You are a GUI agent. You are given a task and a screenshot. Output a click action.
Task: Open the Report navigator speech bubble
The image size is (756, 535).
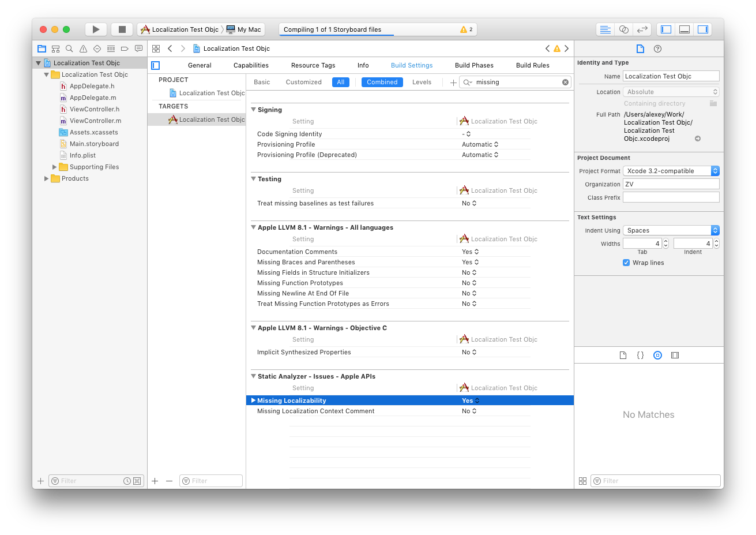tap(138, 48)
